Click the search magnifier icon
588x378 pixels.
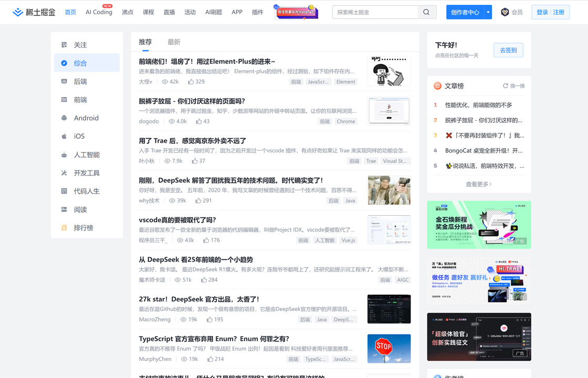pyautogui.click(x=426, y=12)
